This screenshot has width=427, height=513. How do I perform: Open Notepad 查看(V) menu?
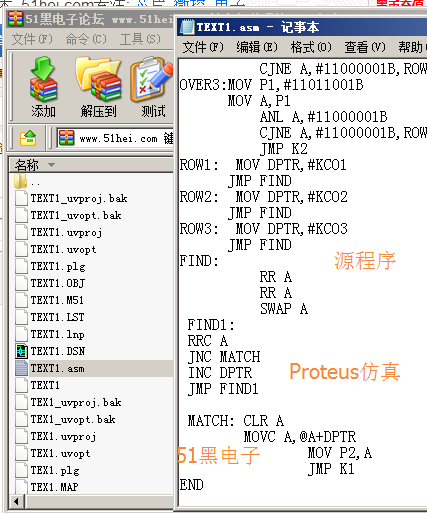click(x=365, y=47)
